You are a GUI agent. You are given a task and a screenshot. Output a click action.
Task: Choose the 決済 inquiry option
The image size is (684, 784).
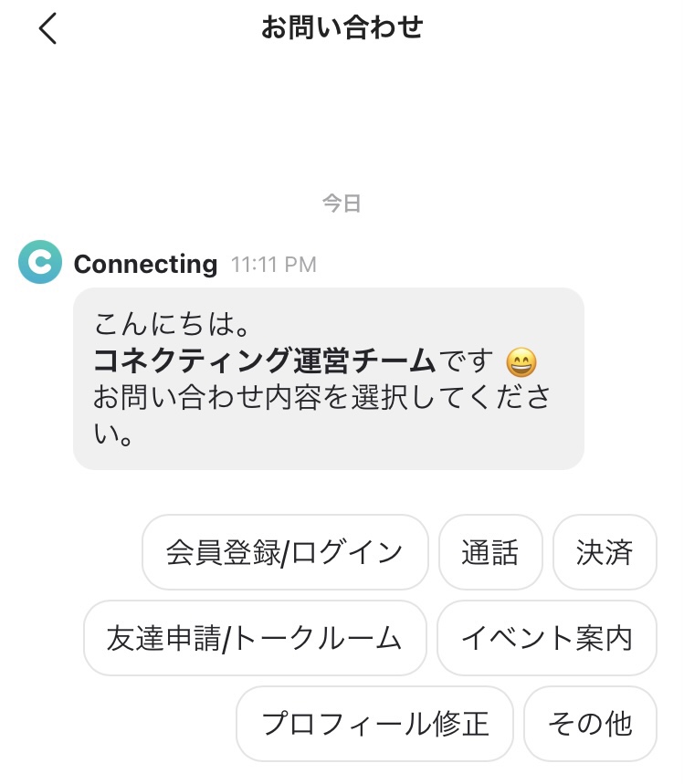(x=605, y=552)
